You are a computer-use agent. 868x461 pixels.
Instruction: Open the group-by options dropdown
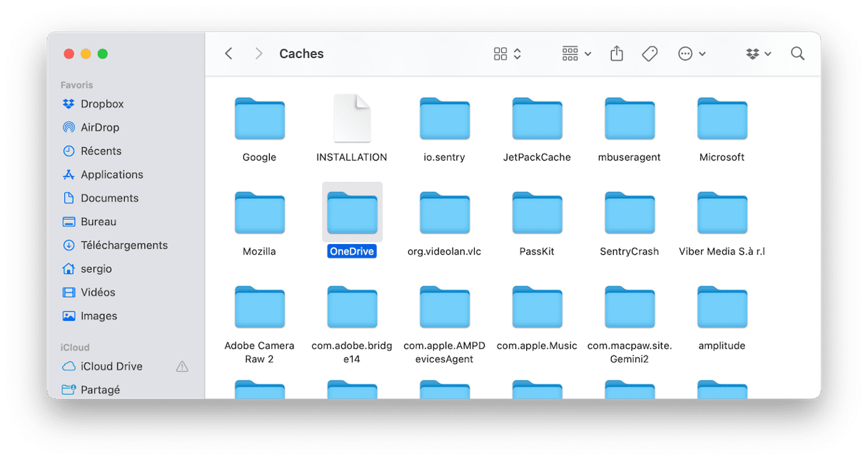577,54
